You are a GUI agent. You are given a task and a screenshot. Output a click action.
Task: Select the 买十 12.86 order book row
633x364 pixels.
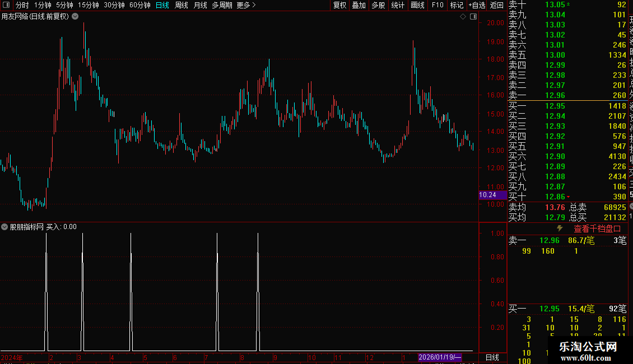(x=567, y=197)
